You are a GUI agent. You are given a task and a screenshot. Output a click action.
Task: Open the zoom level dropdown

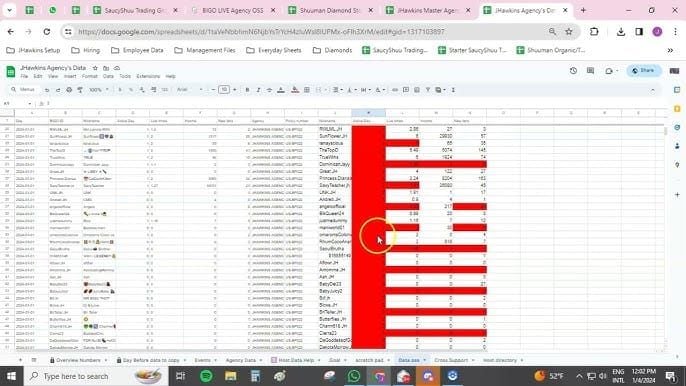98,90
